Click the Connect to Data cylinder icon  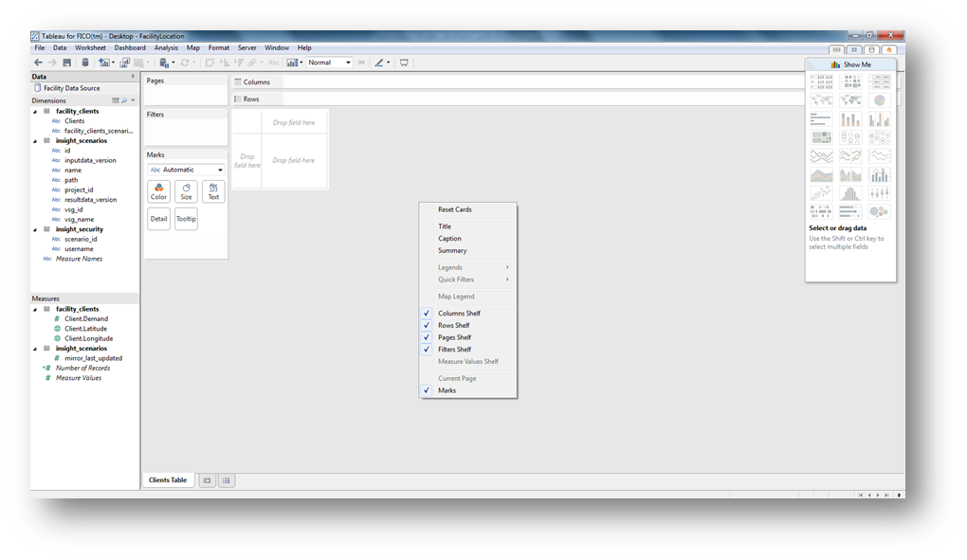click(85, 63)
